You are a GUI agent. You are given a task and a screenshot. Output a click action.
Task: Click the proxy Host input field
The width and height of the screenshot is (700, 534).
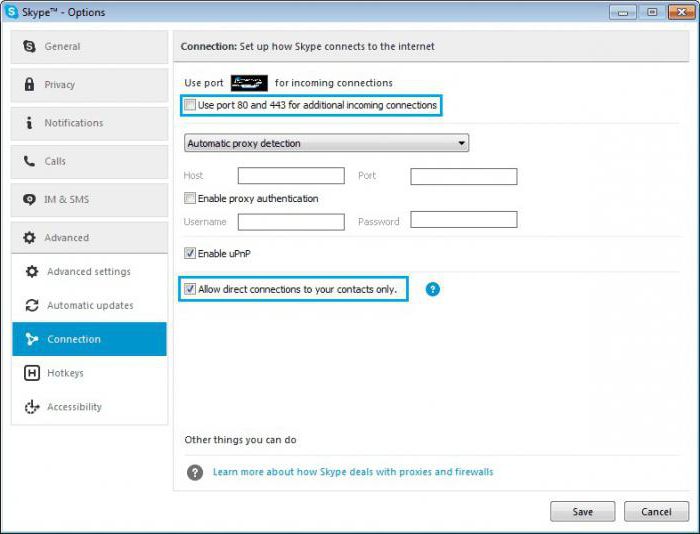[291, 175]
